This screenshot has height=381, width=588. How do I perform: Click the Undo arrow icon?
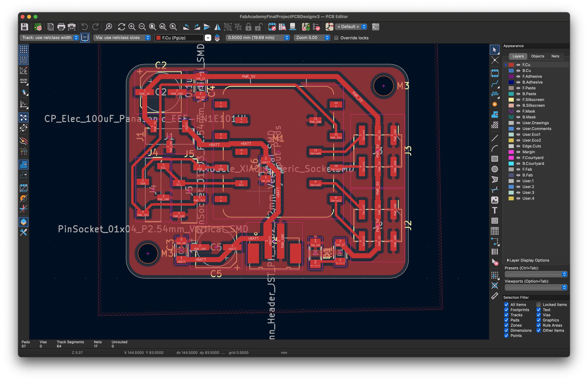point(85,27)
